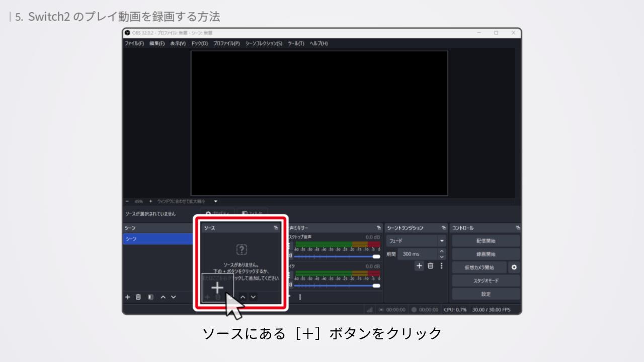The image size is (644, 362).
Task: Open virtual camera settings gear
Action: pos(514,267)
